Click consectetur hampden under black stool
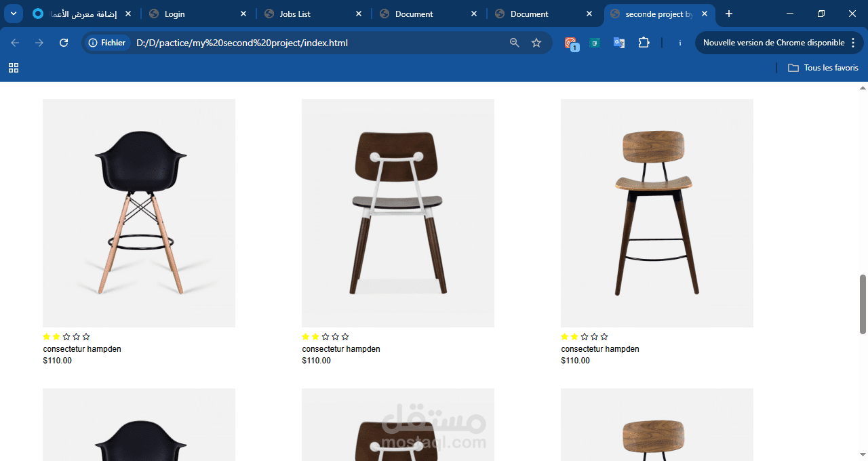The image size is (868, 461). coord(82,349)
